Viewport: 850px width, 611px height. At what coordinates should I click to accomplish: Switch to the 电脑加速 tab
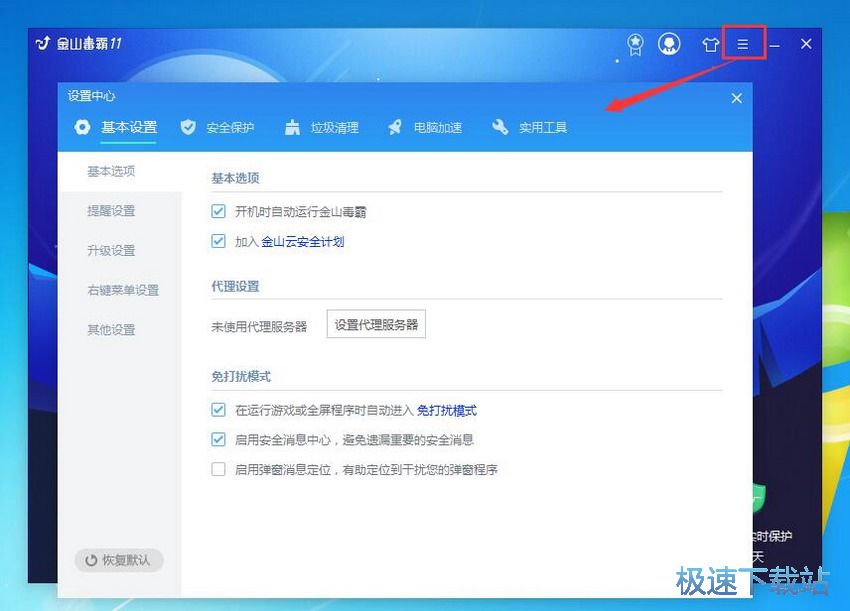pos(437,128)
